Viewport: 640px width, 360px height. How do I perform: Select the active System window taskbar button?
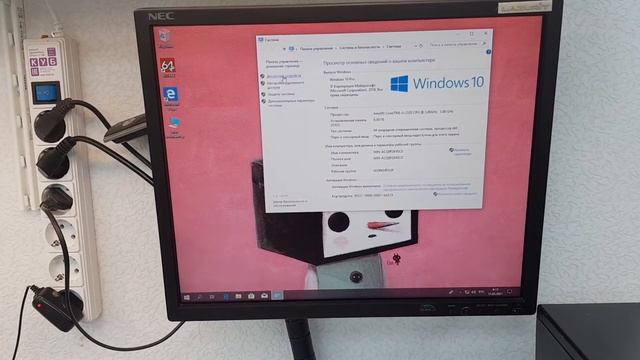click(x=278, y=295)
